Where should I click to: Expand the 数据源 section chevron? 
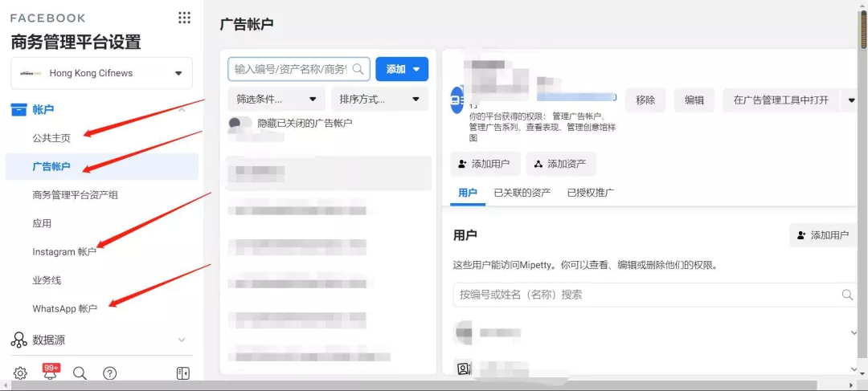(x=182, y=340)
